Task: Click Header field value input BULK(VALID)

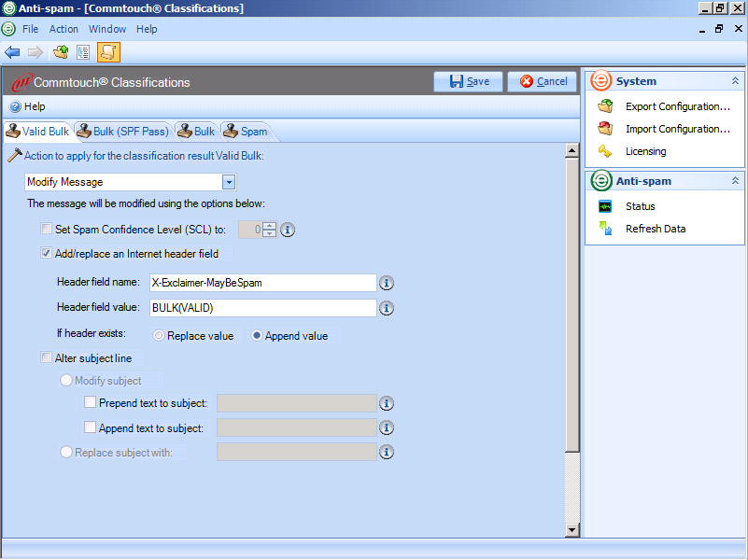Action: [x=262, y=308]
